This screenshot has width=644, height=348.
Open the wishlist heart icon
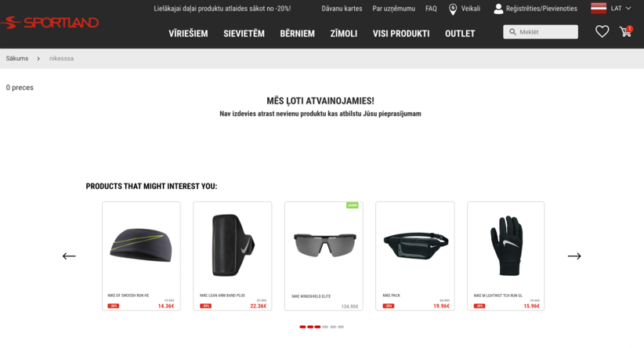tap(602, 31)
